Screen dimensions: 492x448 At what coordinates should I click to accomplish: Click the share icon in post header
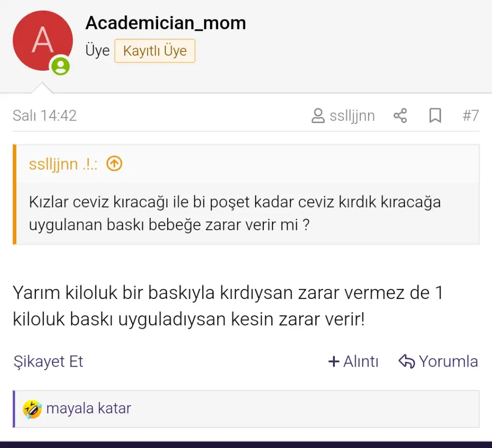click(400, 116)
